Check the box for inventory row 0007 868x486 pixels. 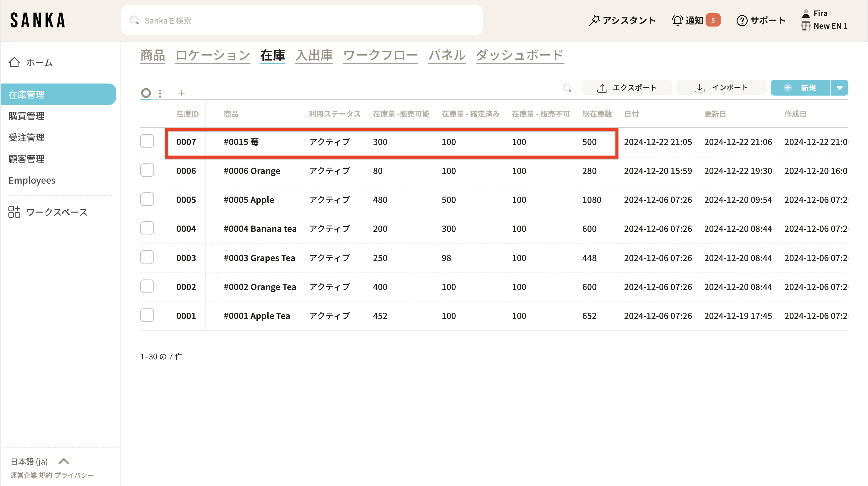click(x=147, y=142)
